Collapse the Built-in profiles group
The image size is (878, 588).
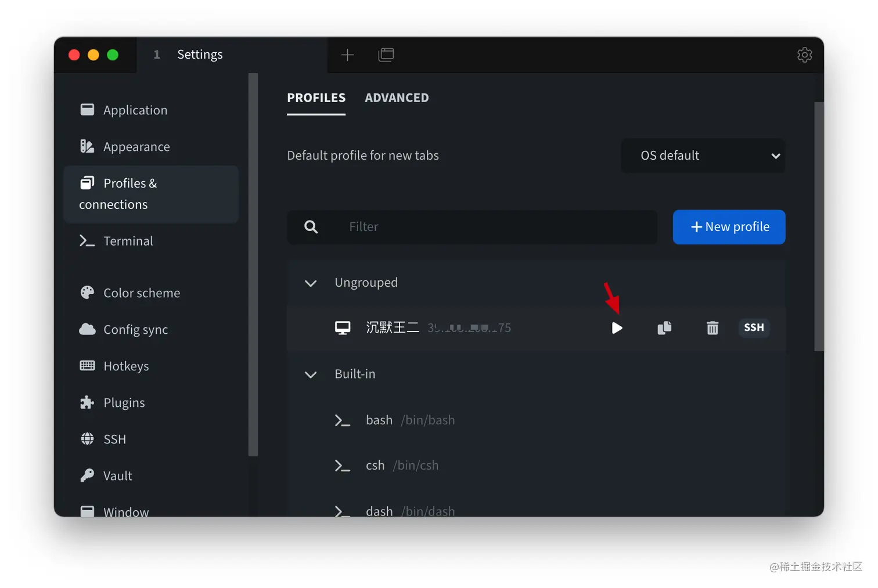(311, 374)
